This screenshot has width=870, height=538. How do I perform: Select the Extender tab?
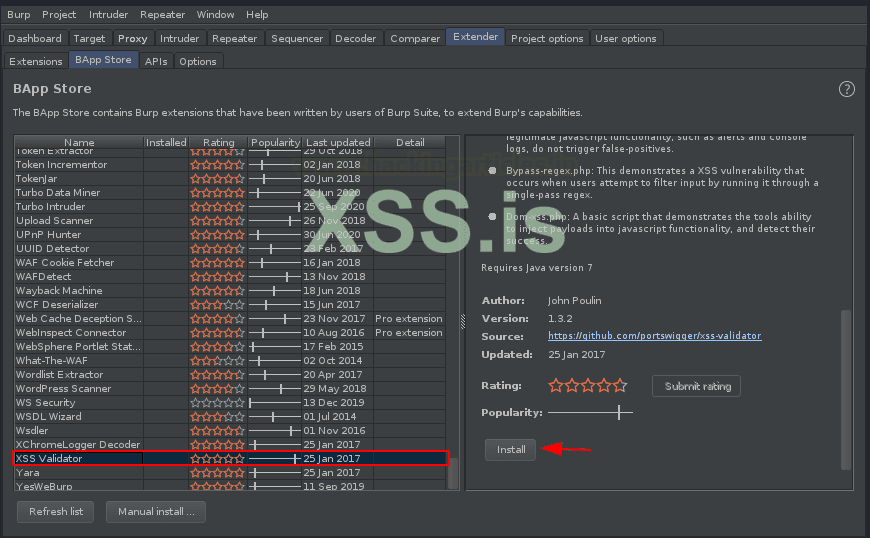(476, 37)
